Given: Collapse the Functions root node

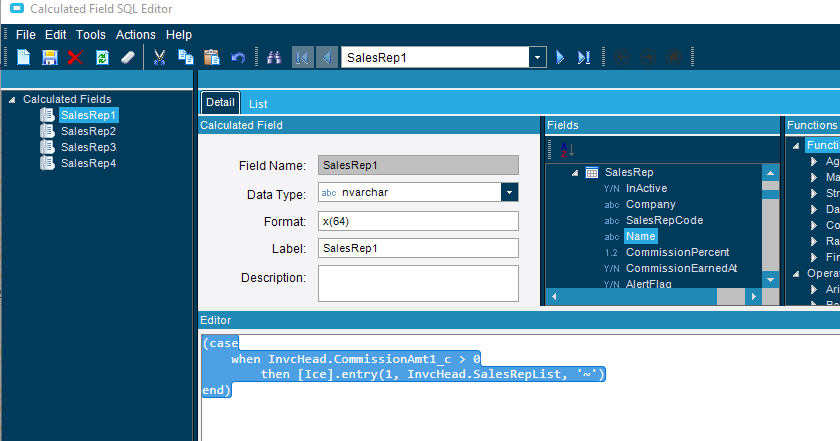Looking at the screenshot, I should 796,146.
